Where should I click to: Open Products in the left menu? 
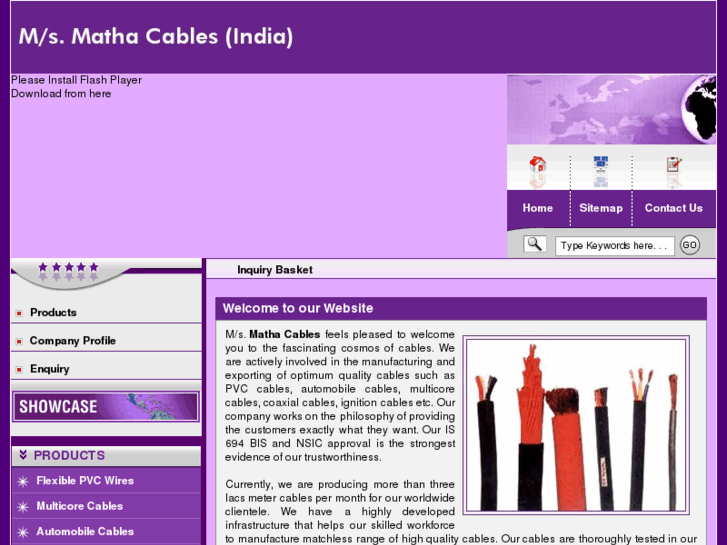click(53, 312)
